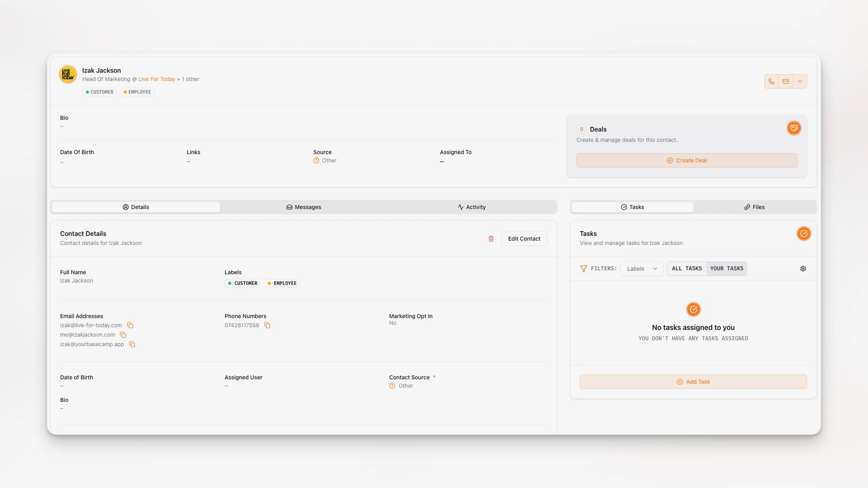The image size is (868, 488).
Task: Copy the izak@yourbasecamp.app email address
Action: point(132,344)
